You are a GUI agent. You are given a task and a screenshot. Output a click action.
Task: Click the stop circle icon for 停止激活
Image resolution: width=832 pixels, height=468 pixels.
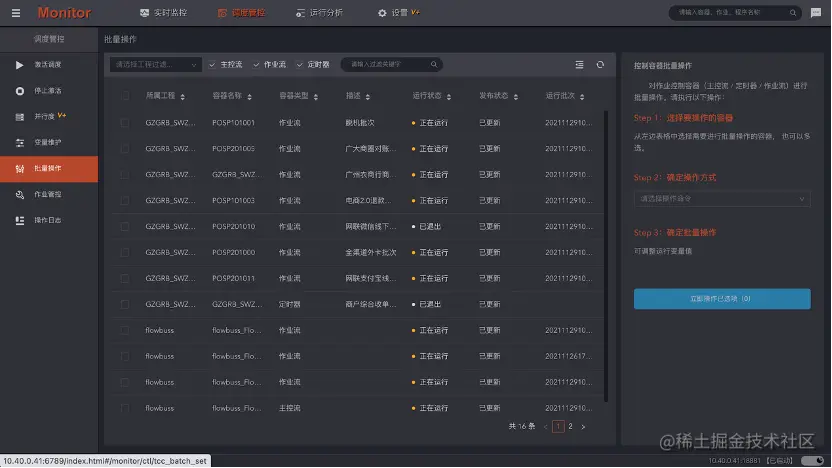(x=20, y=91)
